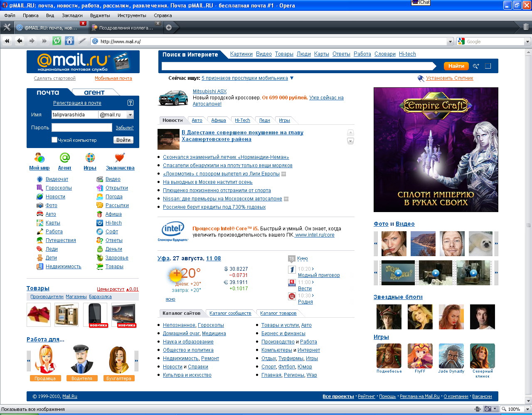Viewport: 532px width, 415px height.
Task: Click the registration help question icon
Action: [x=131, y=103]
